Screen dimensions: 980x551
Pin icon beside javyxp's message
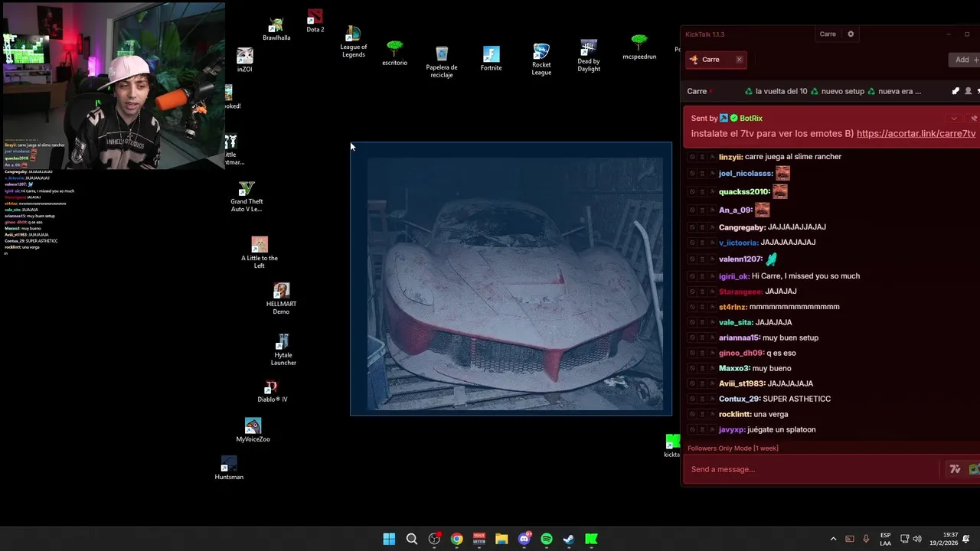(x=712, y=430)
